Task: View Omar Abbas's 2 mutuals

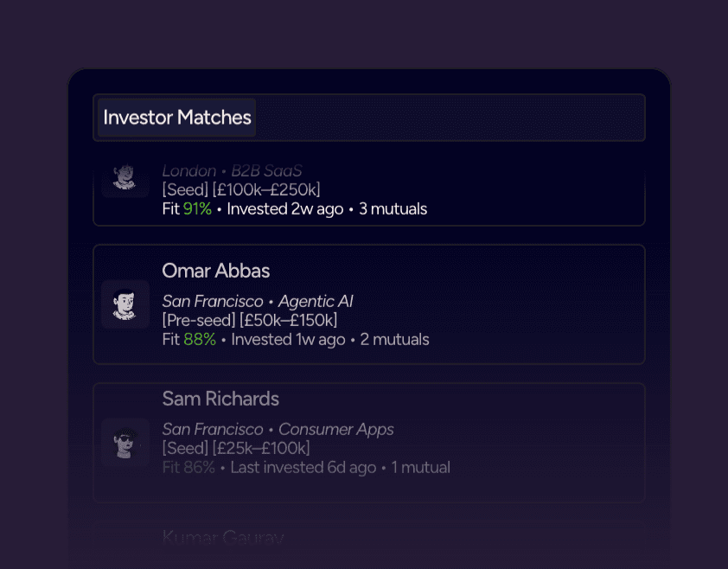Action: [394, 339]
